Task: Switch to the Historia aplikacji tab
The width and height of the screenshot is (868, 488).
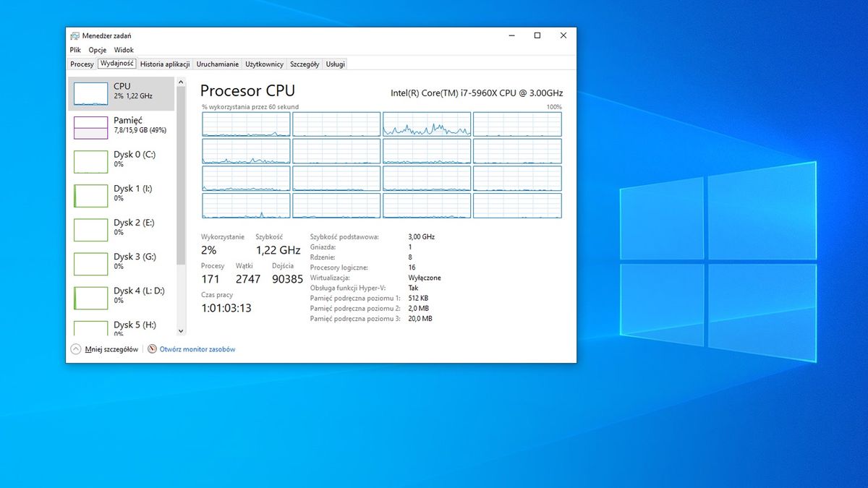Action: point(165,64)
